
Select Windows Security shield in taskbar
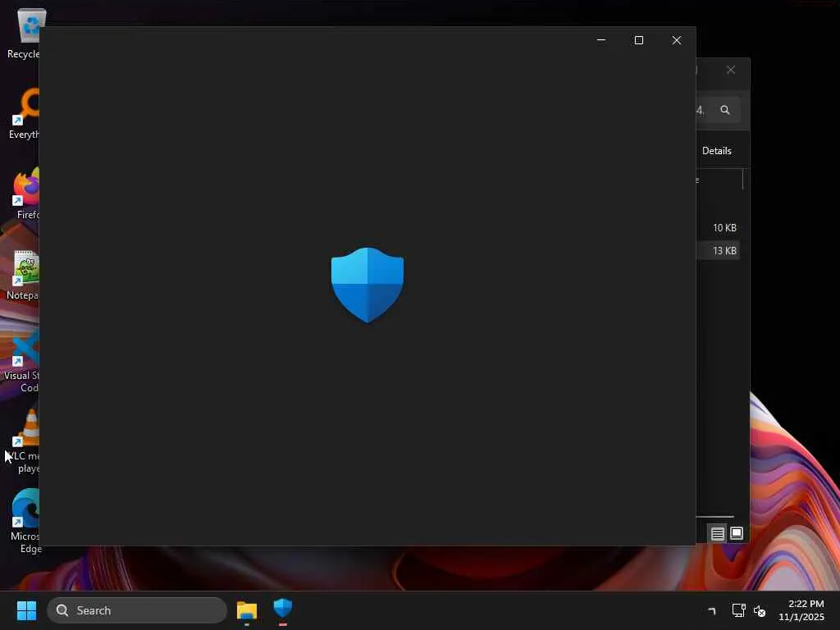tap(283, 609)
